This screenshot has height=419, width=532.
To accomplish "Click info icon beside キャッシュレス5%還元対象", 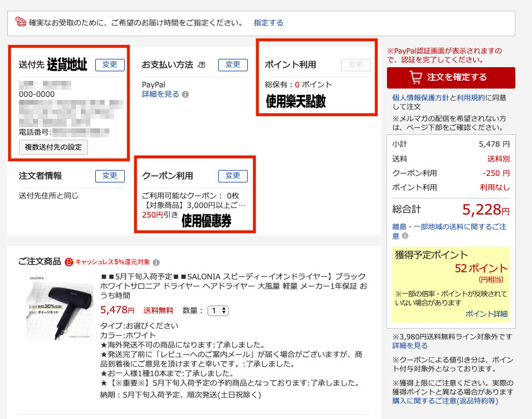I will (156, 262).
